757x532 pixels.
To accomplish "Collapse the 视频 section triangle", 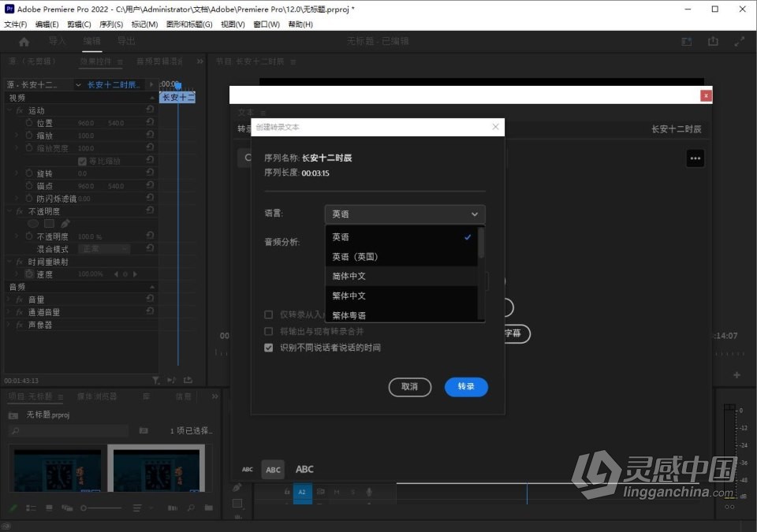I will 152,98.
